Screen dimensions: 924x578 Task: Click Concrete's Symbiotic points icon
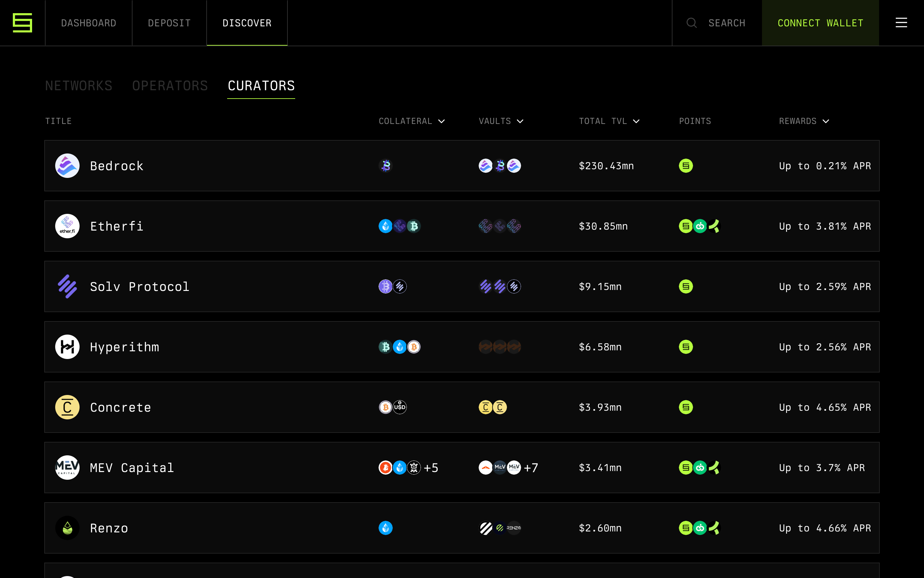pyautogui.click(x=686, y=407)
